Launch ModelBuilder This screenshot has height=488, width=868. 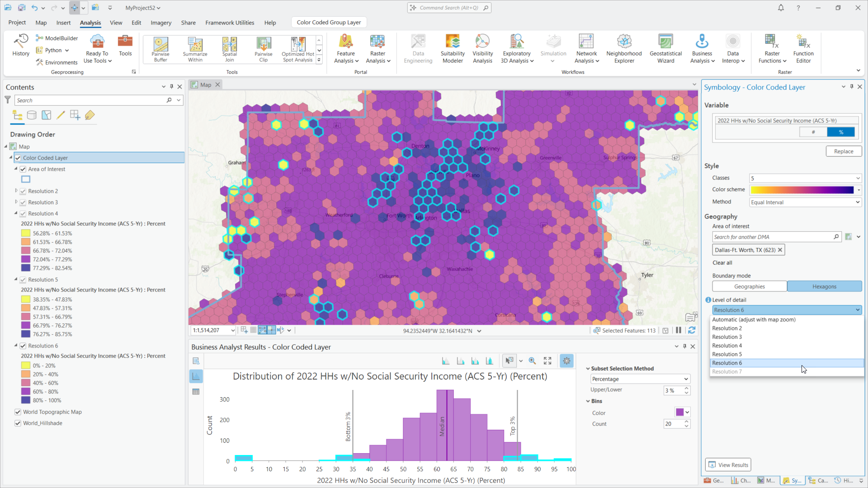(x=57, y=38)
